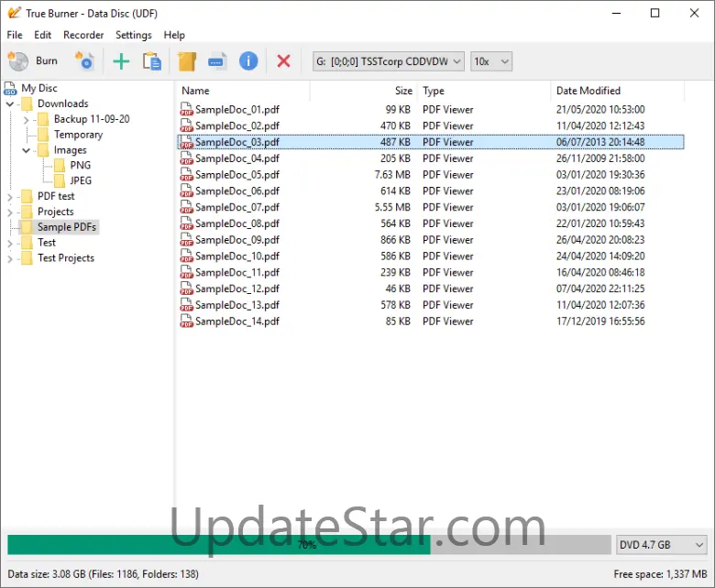Click the My Disc root icon
Image resolution: width=715 pixels, height=588 pixels.
[x=10, y=89]
